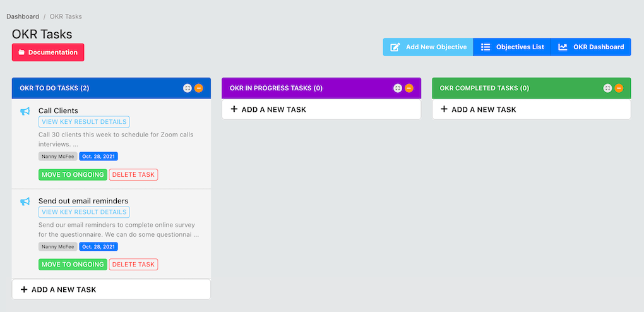Open the OKR Dashboard
Screen dimensions: 644x312
[x=591, y=47]
